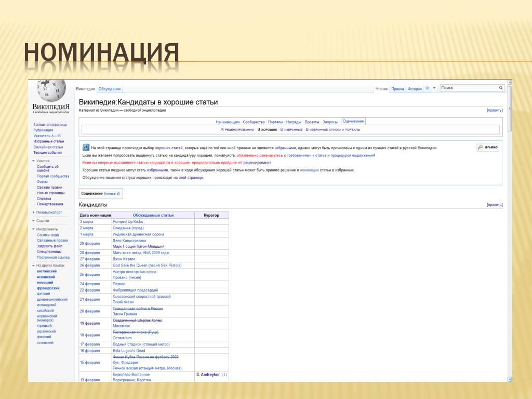Open Заглавная страница in the sidebar

coord(50,125)
